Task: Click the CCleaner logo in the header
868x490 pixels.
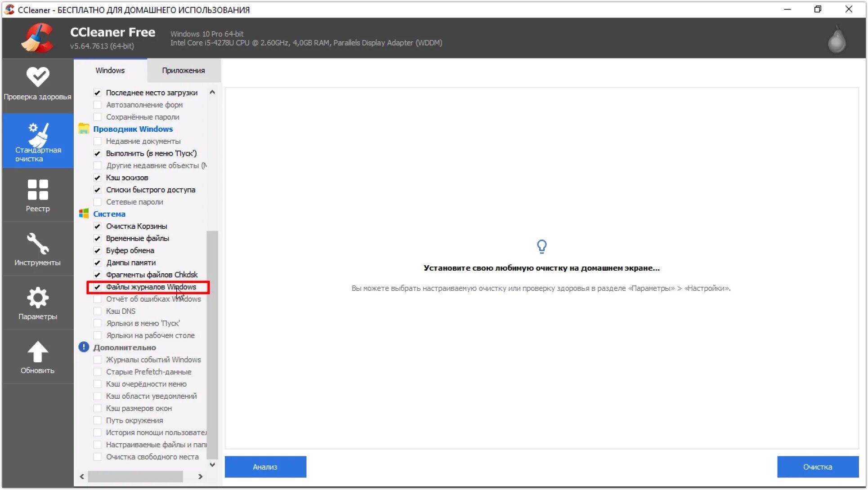Action: click(38, 38)
